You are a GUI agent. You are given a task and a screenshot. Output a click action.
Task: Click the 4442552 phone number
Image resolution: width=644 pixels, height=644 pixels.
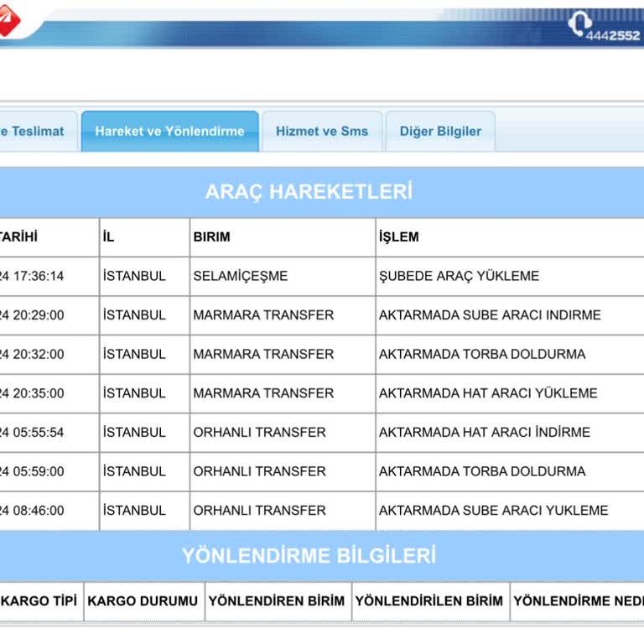(613, 36)
